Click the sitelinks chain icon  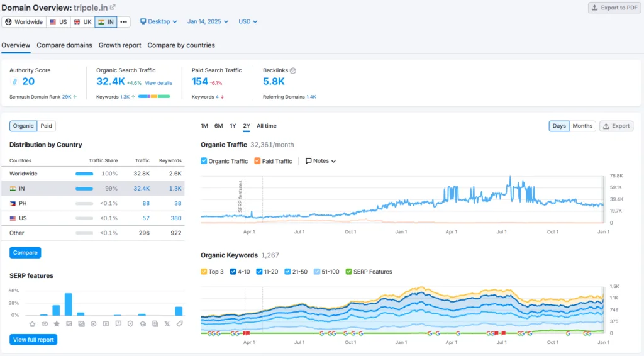[x=45, y=323]
